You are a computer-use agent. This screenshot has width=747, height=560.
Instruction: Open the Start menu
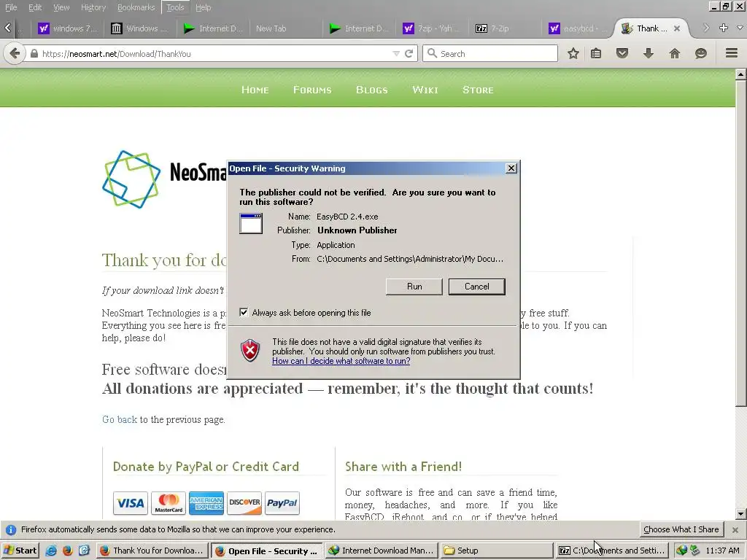(20, 551)
